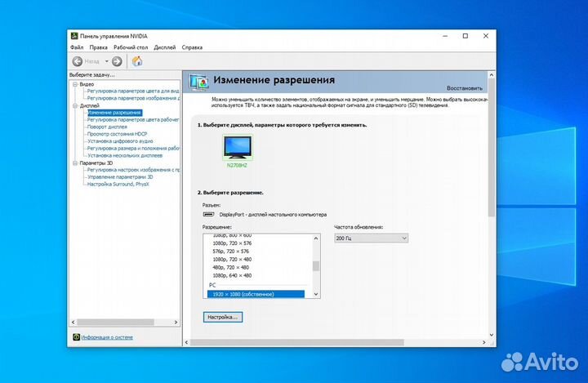The height and width of the screenshot is (383, 588).
Task: Open the Частота обновления 200 Гц dropdown
Action: tap(371, 238)
